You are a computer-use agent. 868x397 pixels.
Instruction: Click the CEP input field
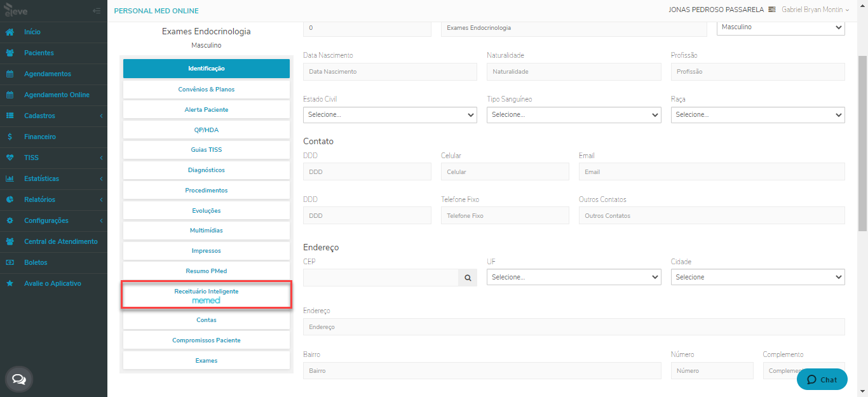click(381, 278)
